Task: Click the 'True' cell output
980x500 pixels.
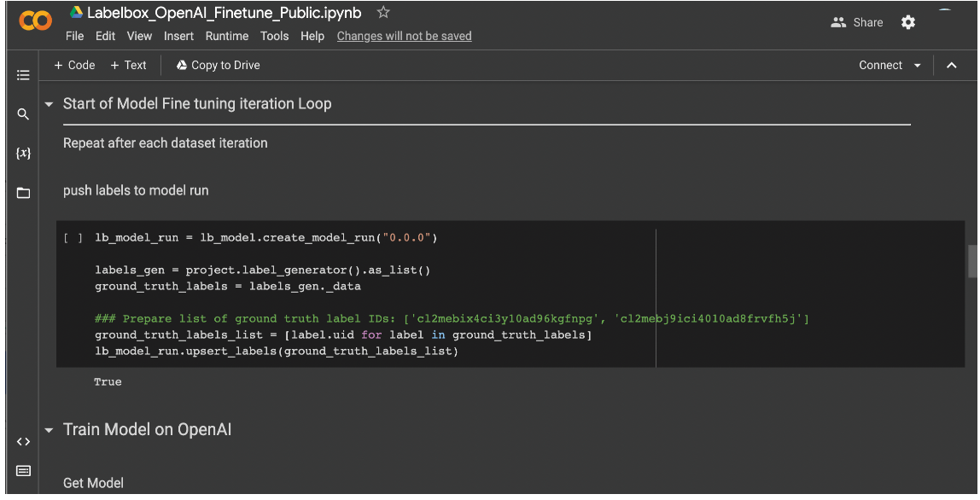Action: point(108,382)
